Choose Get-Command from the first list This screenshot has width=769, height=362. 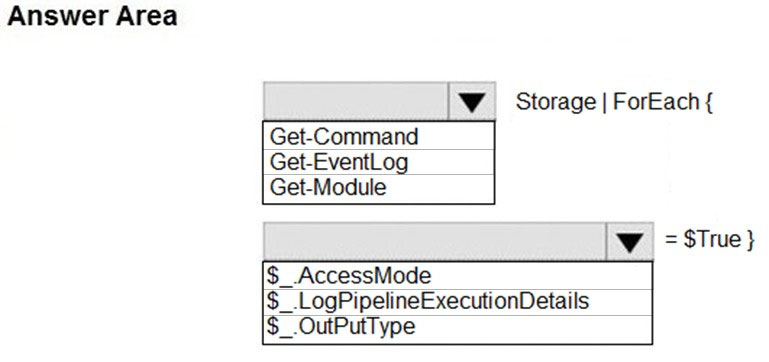click(x=378, y=136)
